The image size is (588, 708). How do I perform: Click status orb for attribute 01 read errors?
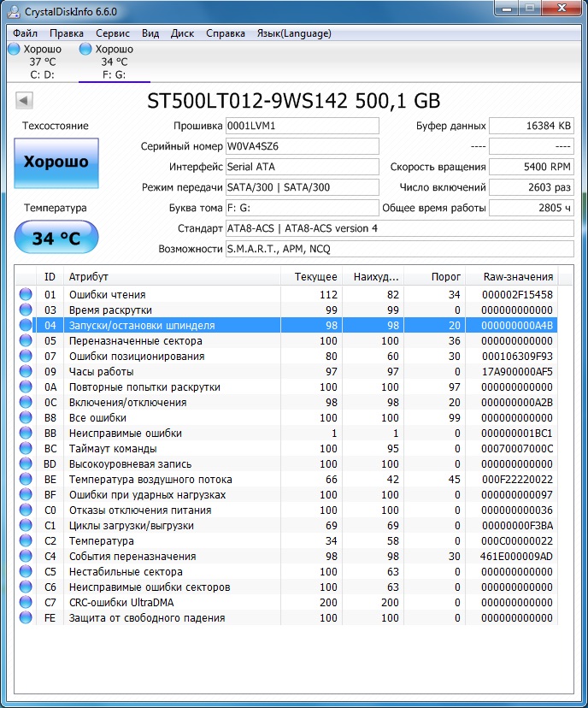click(26, 295)
